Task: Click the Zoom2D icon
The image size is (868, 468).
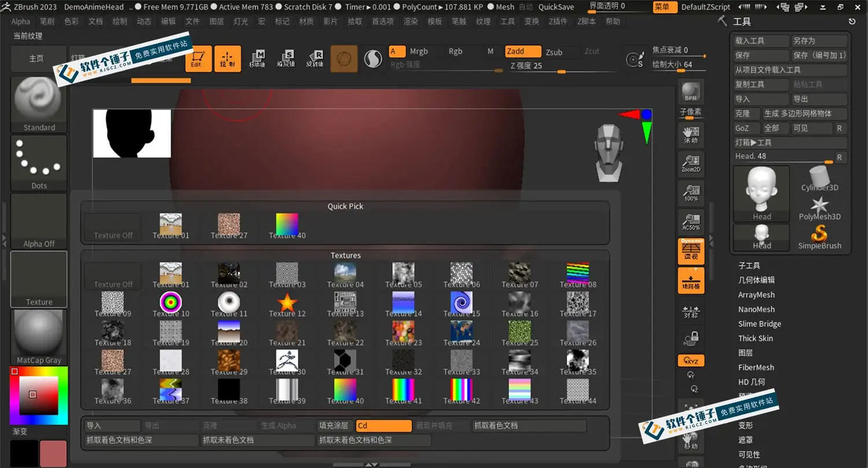Action: 691,164
